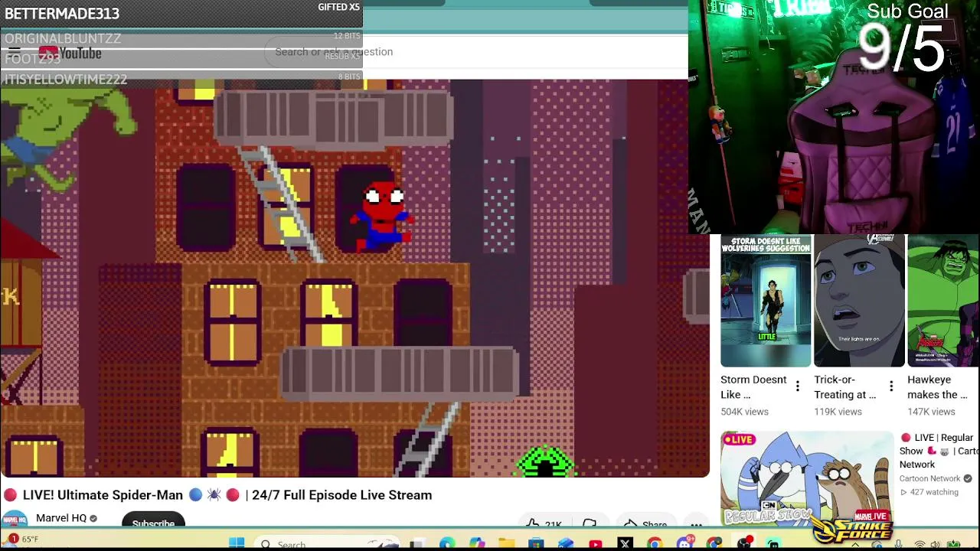Open the YouTube app on the taskbar
Viewport: 980px width, 551px height.
coord(595,544)
